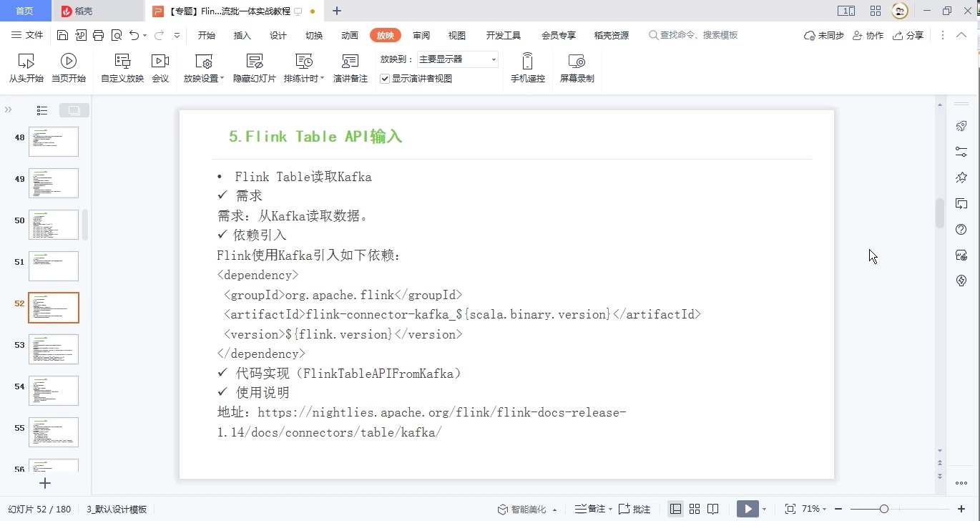Open the 放映到 display selector dropdown
This screenshot has width=980, height=521.
[x=493, y=59]
